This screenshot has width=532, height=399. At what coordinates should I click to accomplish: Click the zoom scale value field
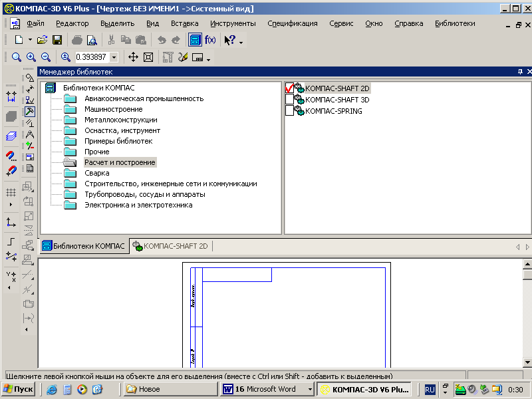point(92,57)
